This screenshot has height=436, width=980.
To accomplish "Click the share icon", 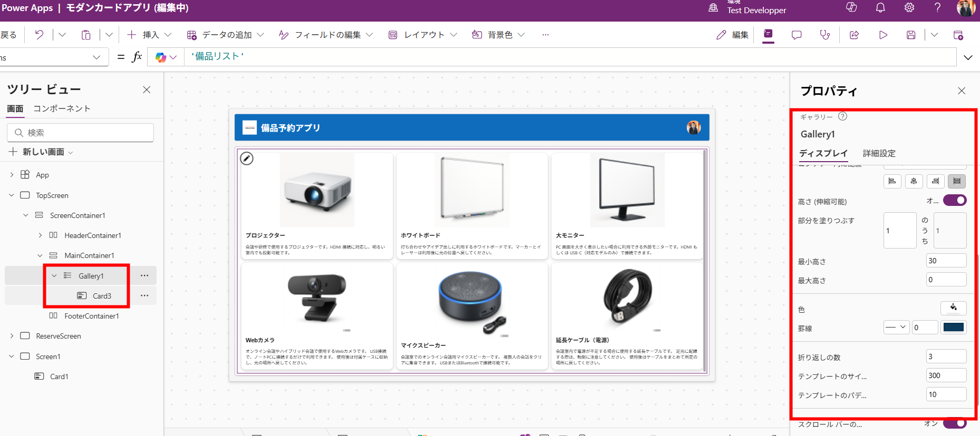I will (x=855, y=35).
